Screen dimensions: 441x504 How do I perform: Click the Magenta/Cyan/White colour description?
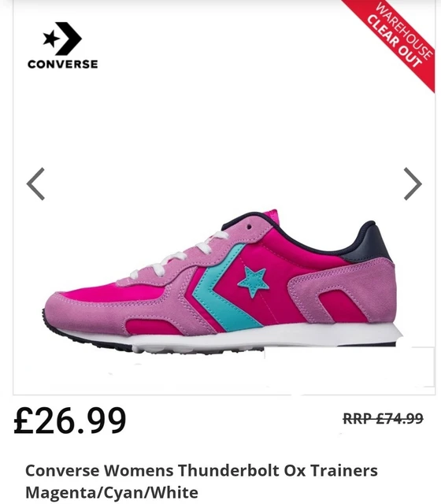tap(112, 492)
